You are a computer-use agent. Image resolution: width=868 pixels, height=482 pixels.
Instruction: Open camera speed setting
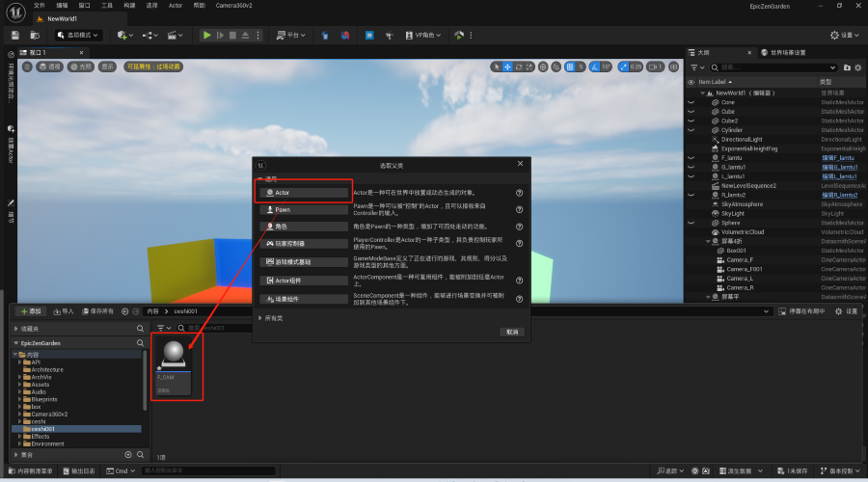point(655,67)
